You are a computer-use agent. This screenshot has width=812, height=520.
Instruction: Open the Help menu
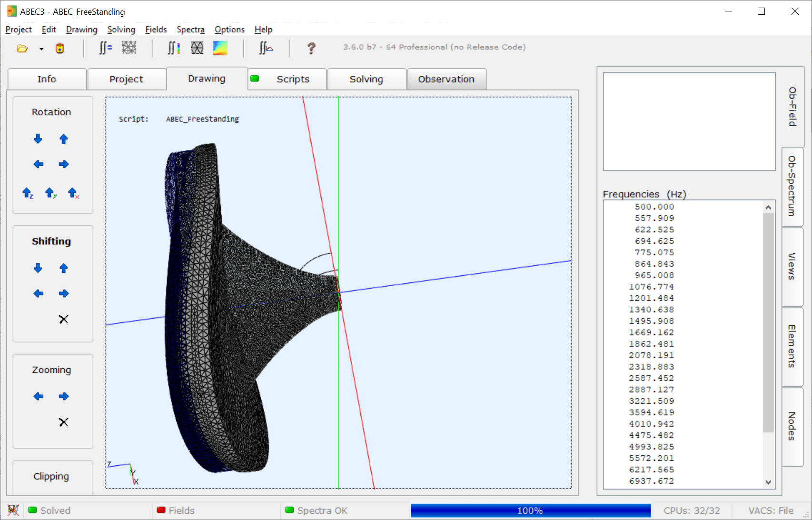coord(263,30)
